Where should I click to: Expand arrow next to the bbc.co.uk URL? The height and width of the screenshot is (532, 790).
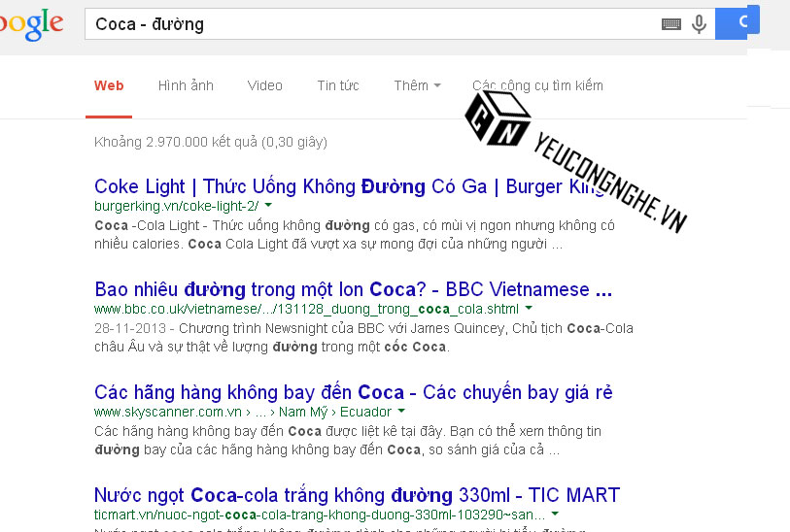529,308
